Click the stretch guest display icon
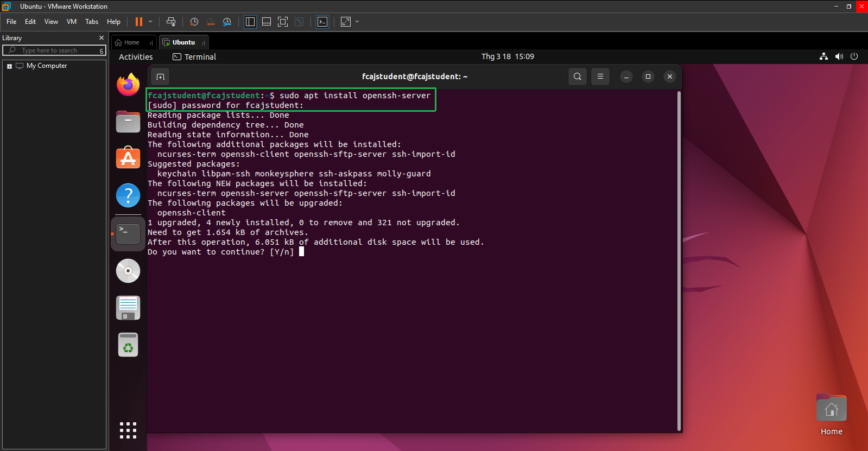 [x=346, y=22]
